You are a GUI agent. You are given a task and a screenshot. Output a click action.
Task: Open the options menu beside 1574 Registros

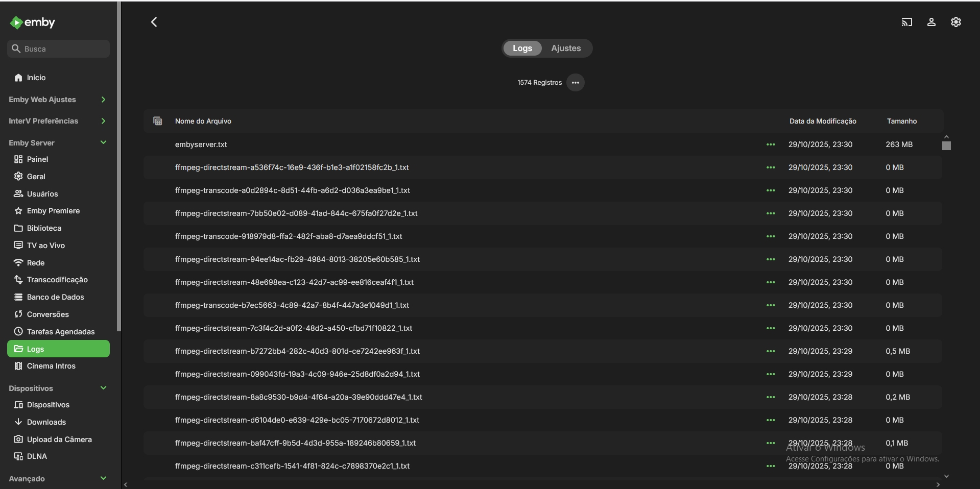click(x=575, y=83)
